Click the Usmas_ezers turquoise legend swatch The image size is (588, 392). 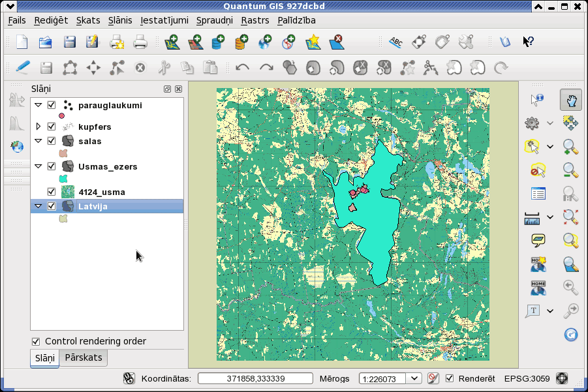coord(63,179)
